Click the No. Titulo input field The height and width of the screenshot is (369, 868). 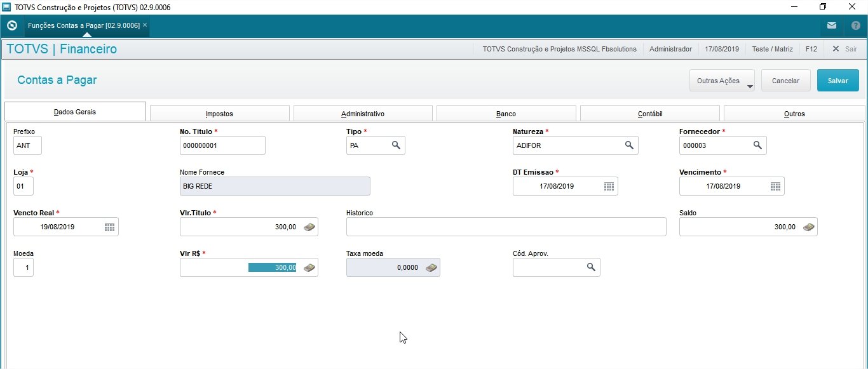222,145
